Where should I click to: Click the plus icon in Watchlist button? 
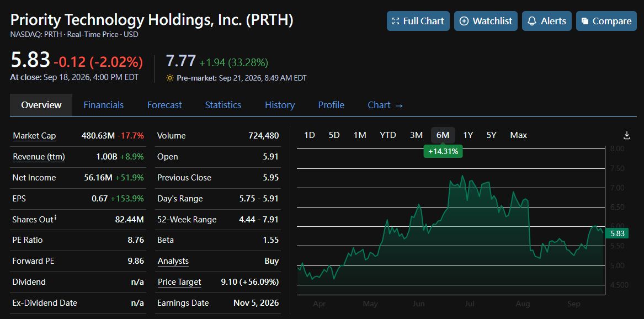pyautogui.click(x=464, y=21)
